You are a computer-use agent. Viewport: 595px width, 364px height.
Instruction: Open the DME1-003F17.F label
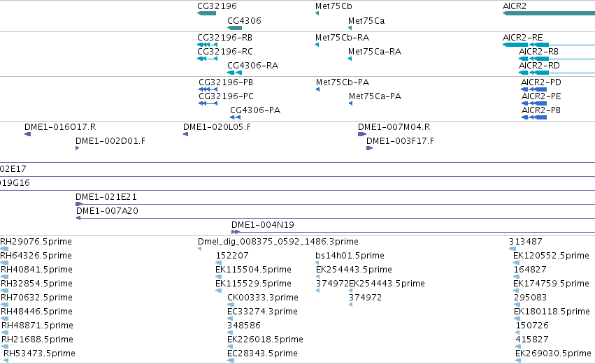point(400,140)
